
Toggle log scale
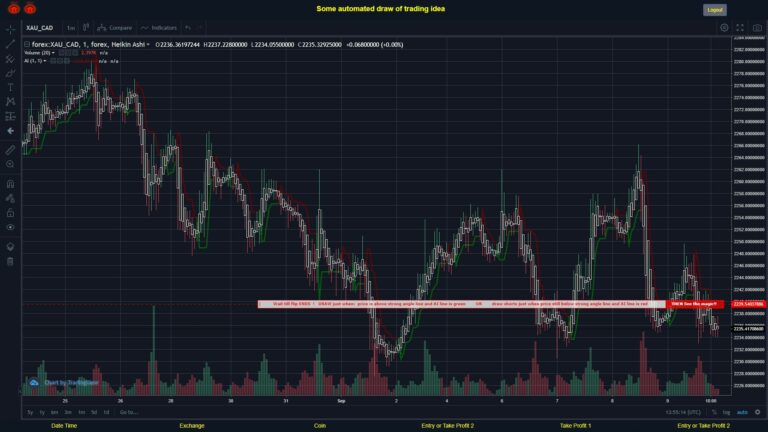(726, 412)
